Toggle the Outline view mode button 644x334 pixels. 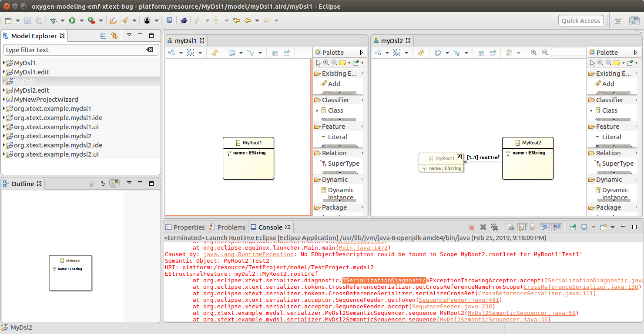114,184
